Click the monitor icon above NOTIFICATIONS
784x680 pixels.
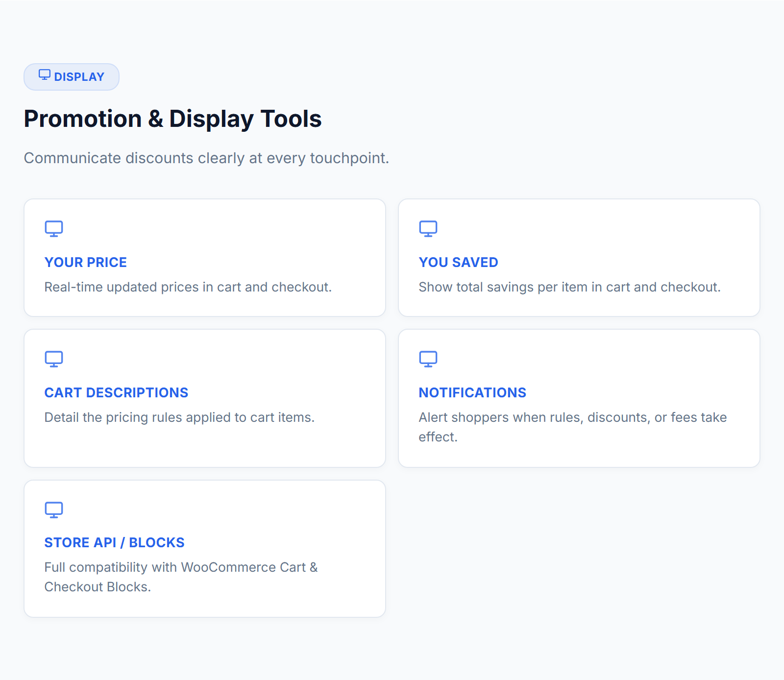(428, 359)
